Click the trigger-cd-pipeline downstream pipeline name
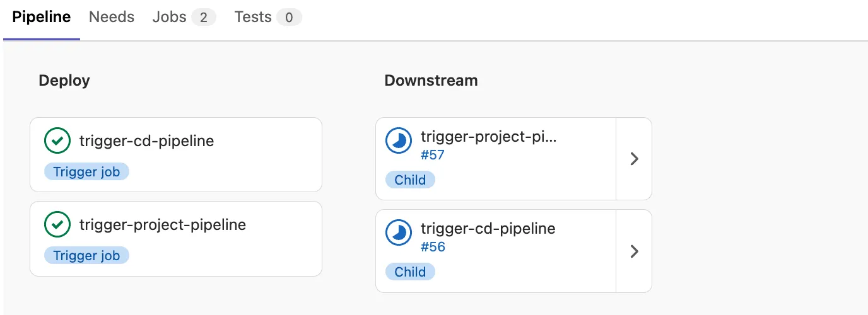The height and width of the screenshot is (315, 868). click(x=488, y=229)
